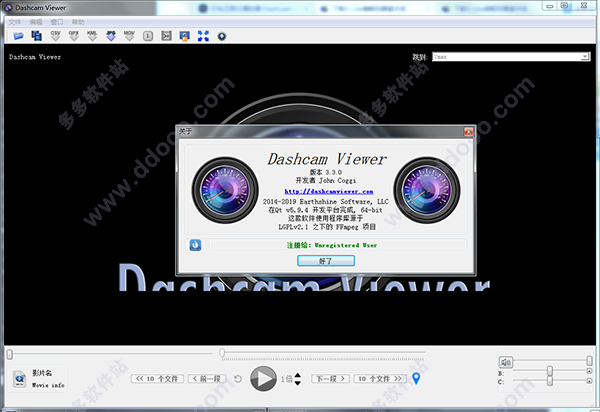Decrease playback speed with down arrow
The image size is (600, 412).
(x=297, y=383)
